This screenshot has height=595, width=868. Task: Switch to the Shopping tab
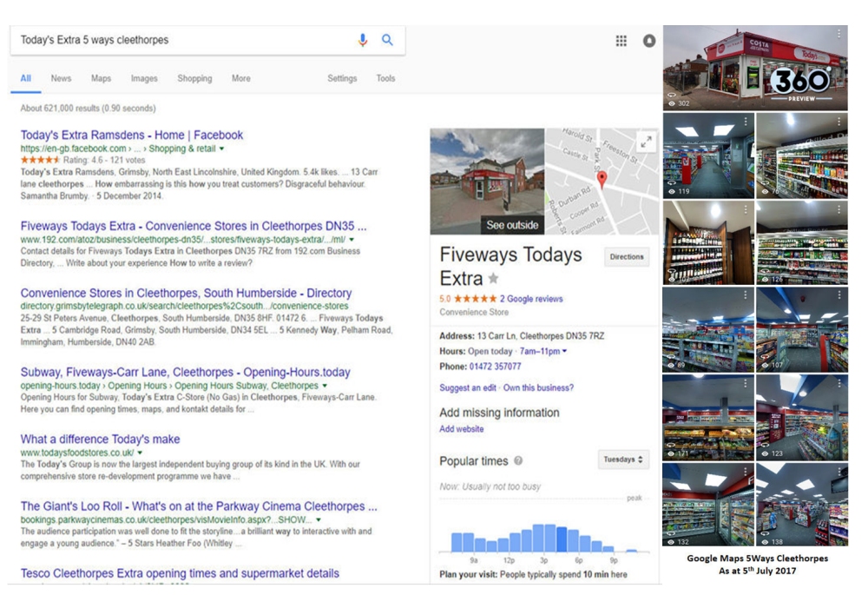coord(194,78)
